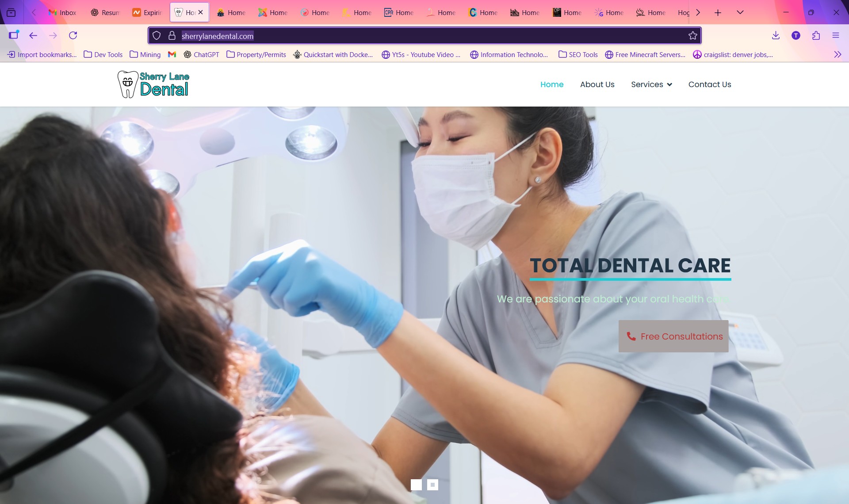Screen dimensions: 849x504
Task: Open the Contact Us link
Action: (709, 84)
